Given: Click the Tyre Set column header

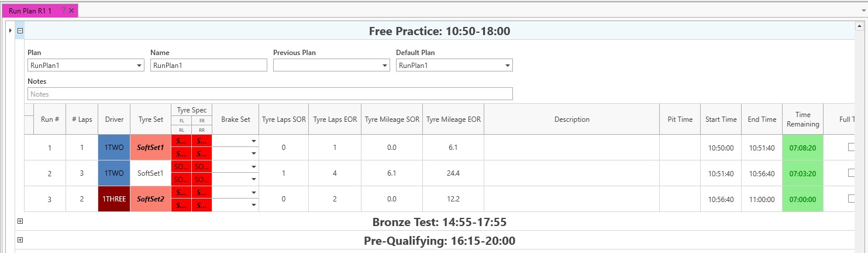Looking at the screenshot, I should coord(150,119).
